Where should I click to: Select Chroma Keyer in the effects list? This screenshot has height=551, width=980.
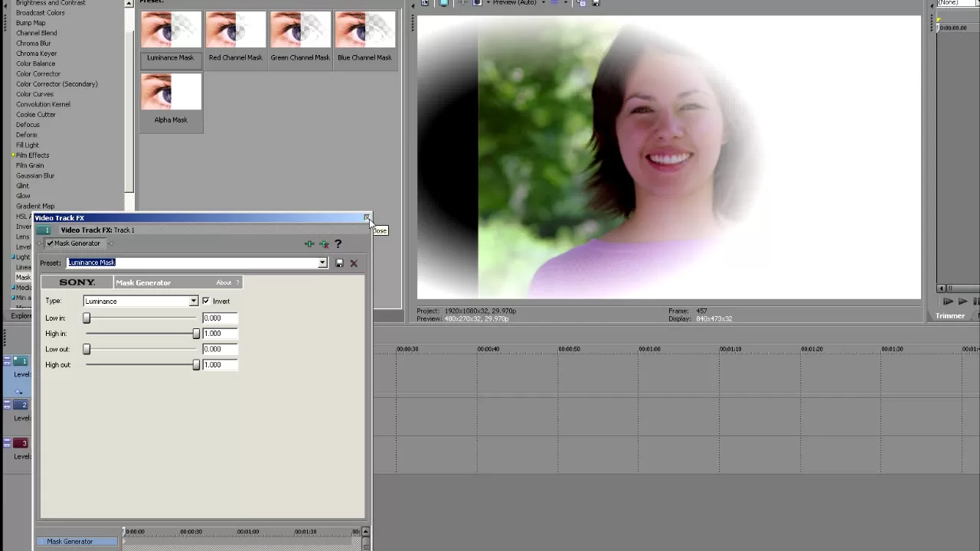[37, 54]
